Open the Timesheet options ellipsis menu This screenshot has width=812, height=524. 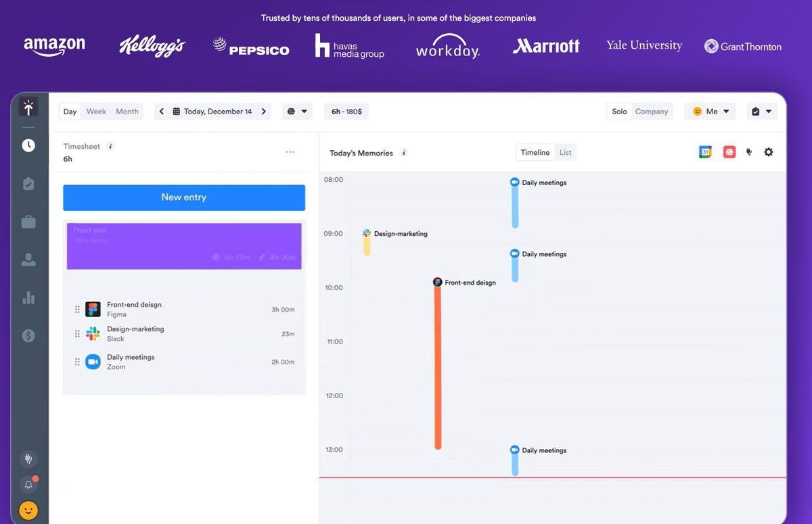click(x=290, y=152)
